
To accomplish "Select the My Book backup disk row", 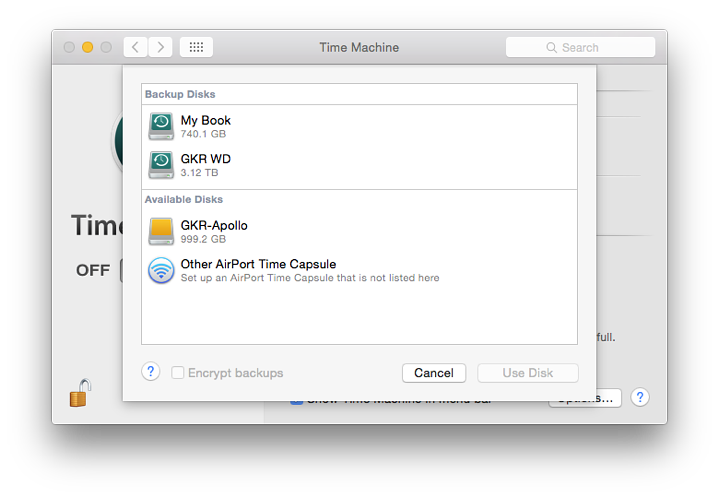I will pyautogui.click(x=359, y=126).
